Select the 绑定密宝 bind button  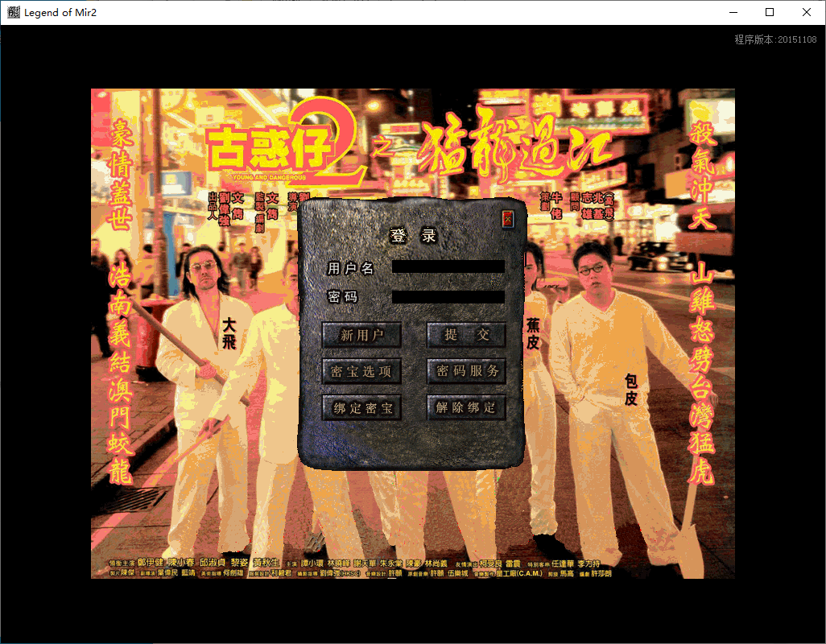361,407
